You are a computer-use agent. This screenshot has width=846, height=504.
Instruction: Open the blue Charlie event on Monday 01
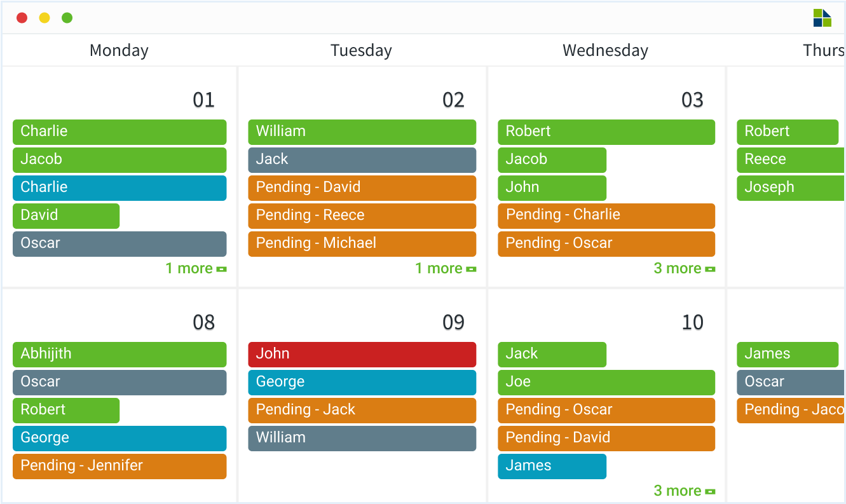[119, 188]
